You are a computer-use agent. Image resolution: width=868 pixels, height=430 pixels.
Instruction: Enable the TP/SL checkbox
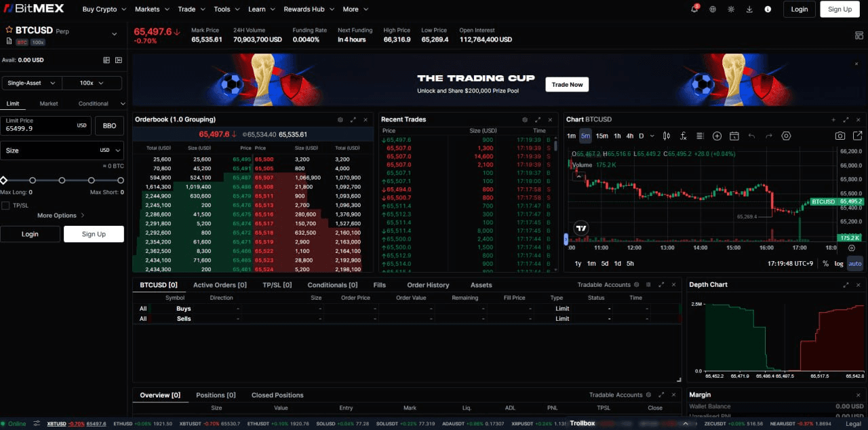click(x=5, y=206)
